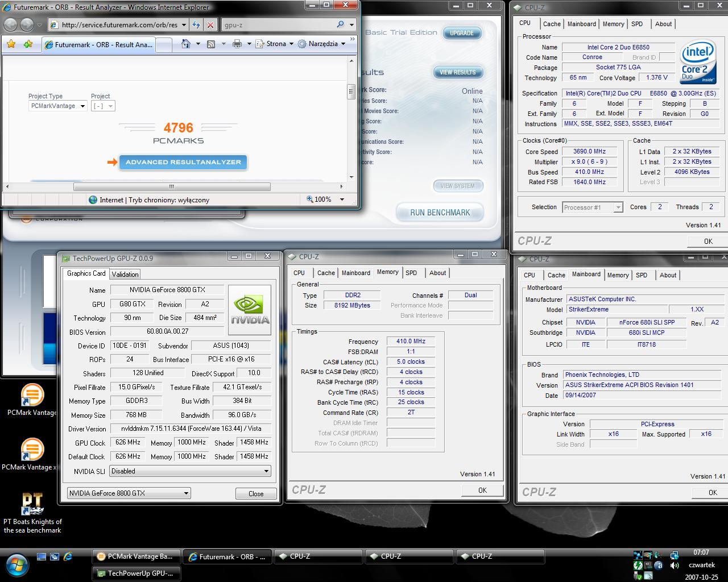The height and width of the screenshot is (582, 728).
Task: Click the IE Home icon
Action: 185,44
